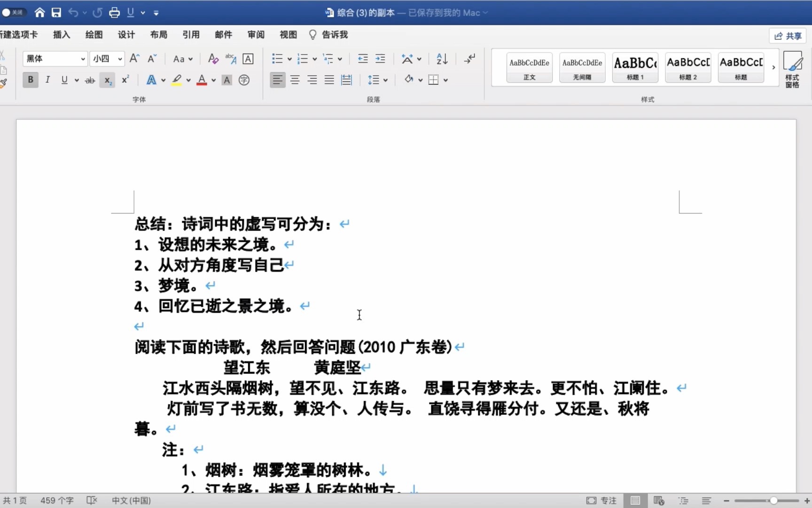Apply character border with boxed A icon
Viewport: 812px width, 508px height.
point(248,58)
